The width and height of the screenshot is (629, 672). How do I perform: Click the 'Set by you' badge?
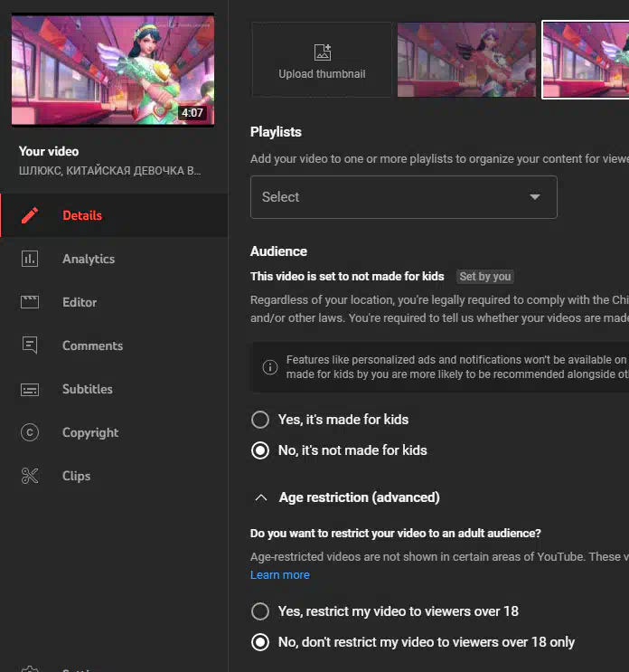(x=485, y=277)
